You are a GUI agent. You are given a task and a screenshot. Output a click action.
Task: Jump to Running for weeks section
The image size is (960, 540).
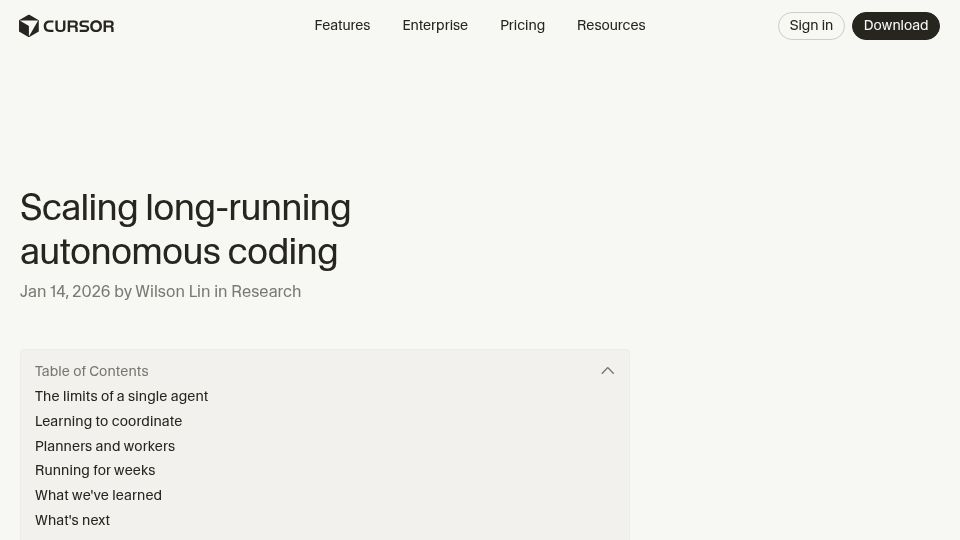[95, 470]
